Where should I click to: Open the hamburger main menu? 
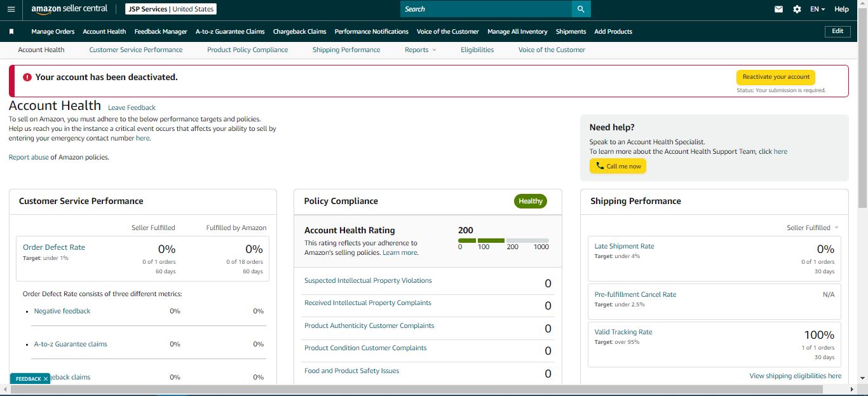pos(11,9)
